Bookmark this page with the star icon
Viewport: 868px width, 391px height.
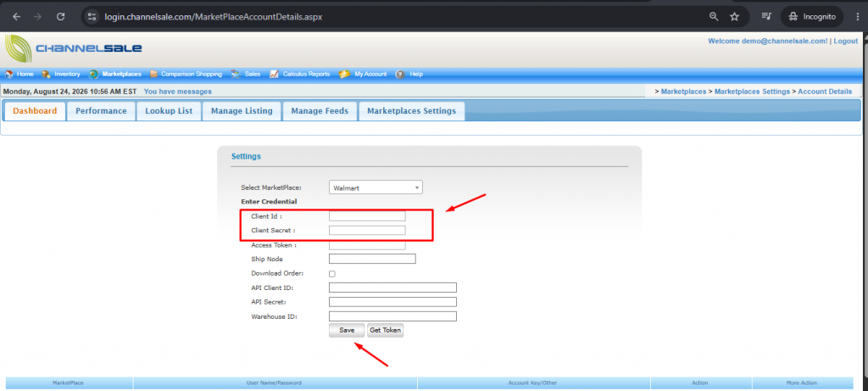735,17
